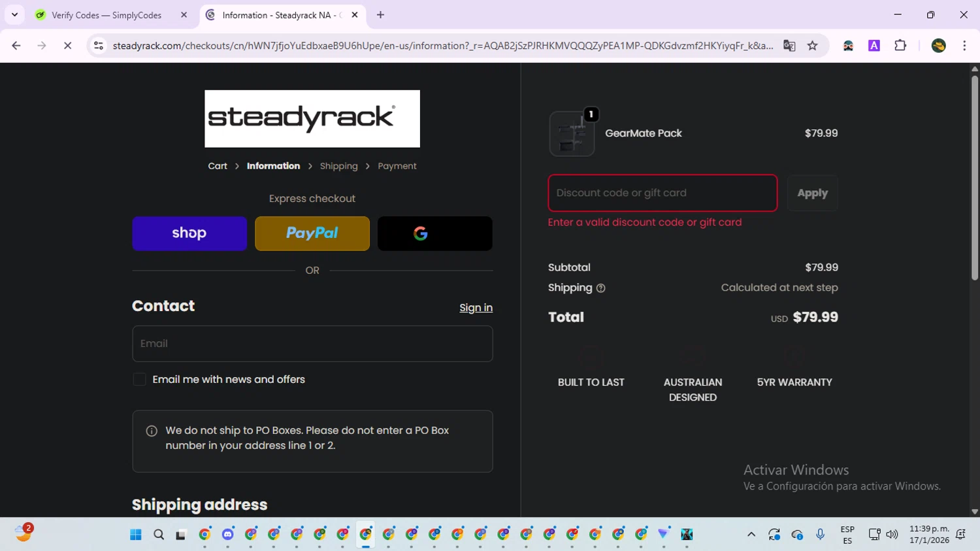Image resolution: width=980 pixels, height=551 pixels.
Task: Go back to the previous page
Action: (x=16, y=46)
